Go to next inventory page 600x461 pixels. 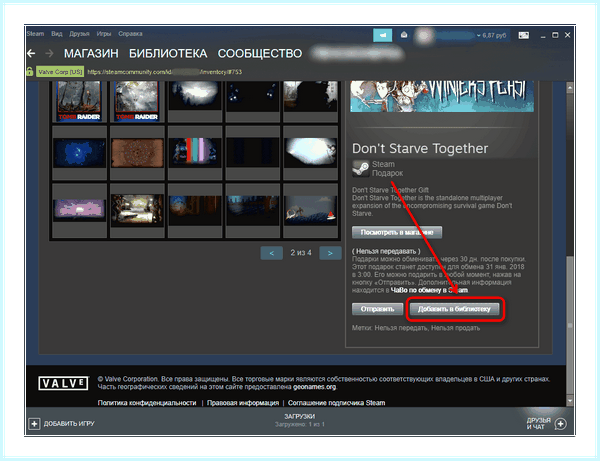(330, 253)
